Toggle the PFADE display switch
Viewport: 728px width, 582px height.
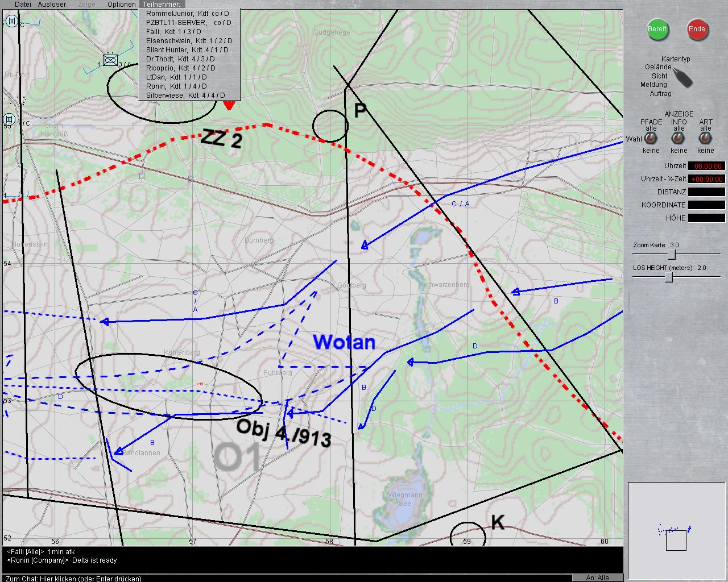[x=651, y=139]
